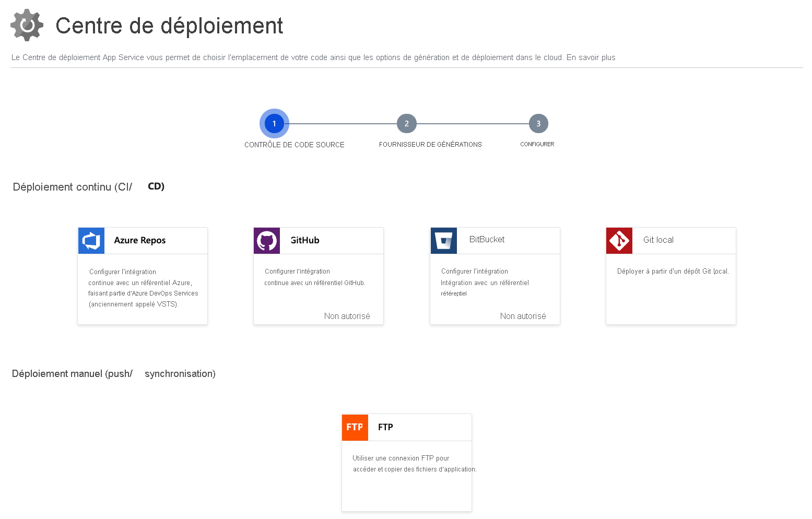Click the BitBucket card description text
Screen dimensions: 812x519
click(485, 282)
